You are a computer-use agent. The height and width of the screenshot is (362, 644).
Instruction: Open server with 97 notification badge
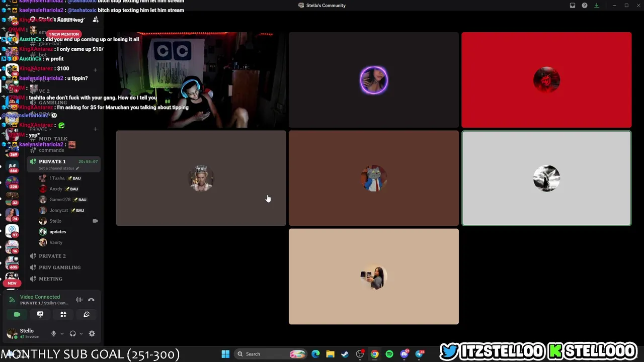point(12,231)
